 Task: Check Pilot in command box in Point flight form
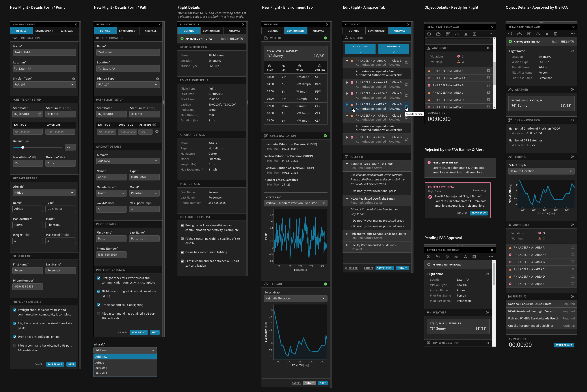(15, 346)
